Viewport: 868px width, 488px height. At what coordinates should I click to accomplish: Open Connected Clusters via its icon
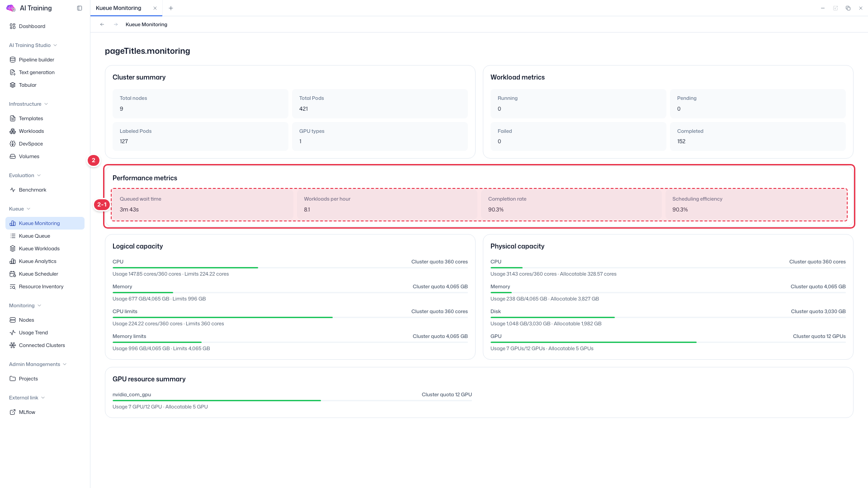(13, 345)
